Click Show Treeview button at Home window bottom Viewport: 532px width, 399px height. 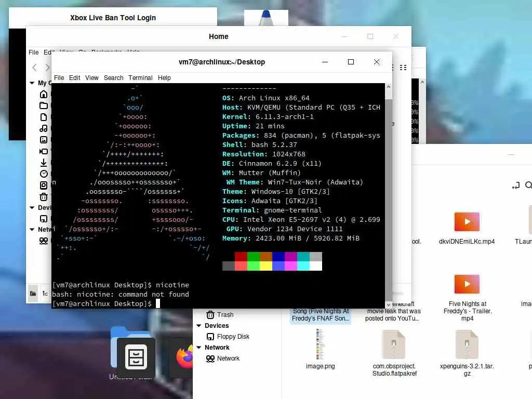pos(45,294)
